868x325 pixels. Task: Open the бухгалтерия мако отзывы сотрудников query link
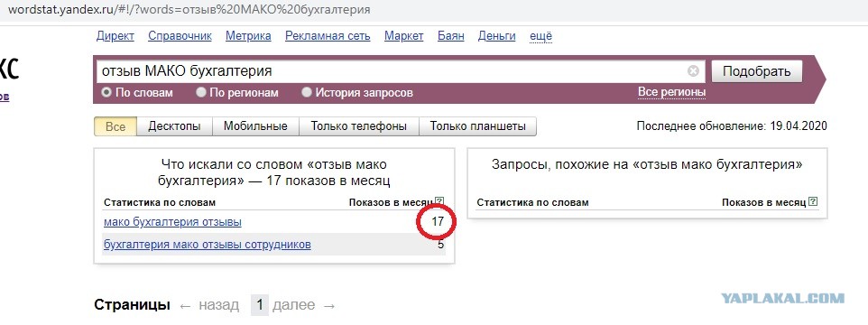point(207,244)
